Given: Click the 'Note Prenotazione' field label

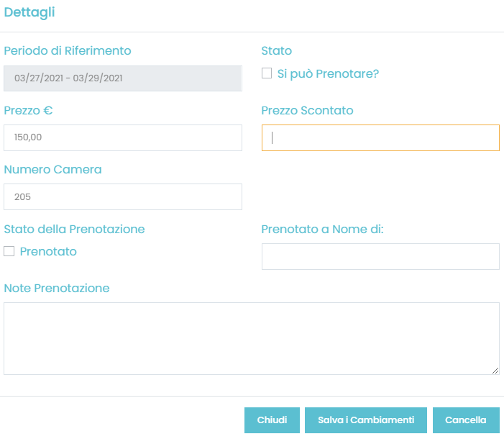Looking at the screenshot, I should (57, 289).
